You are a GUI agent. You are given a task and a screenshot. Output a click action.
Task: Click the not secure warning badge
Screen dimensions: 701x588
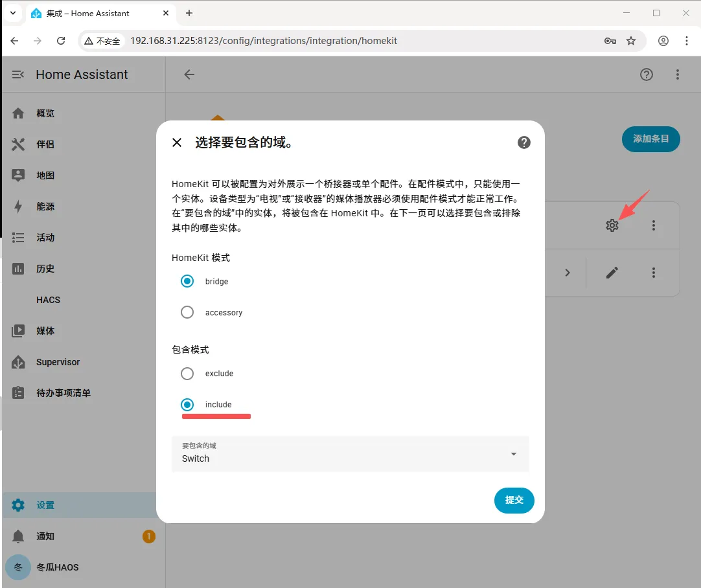coord(102,41)
